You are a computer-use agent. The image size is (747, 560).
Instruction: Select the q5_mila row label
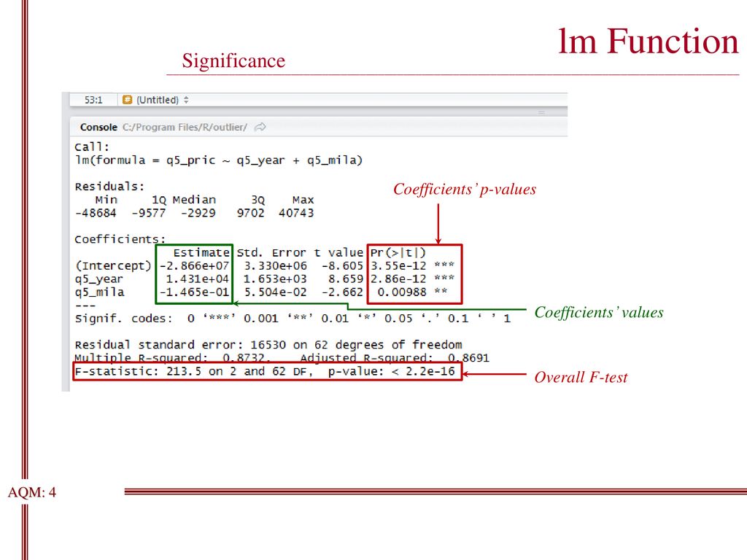(x=99, y=292)
